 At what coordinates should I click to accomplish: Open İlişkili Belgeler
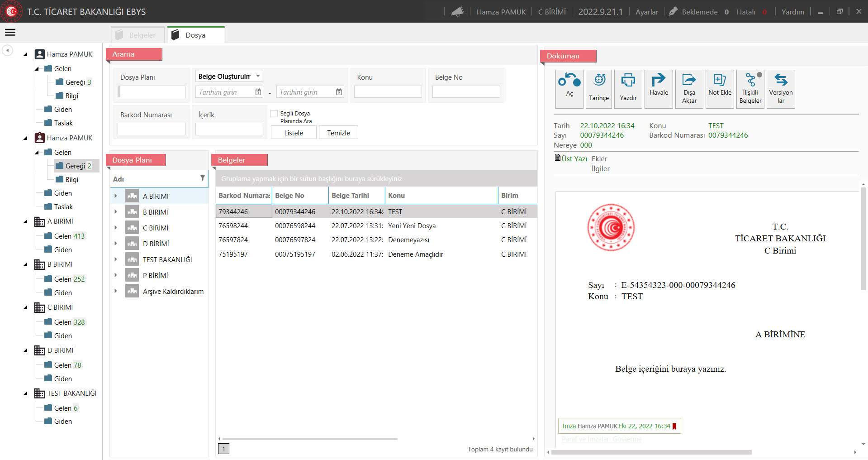[750, 89]
